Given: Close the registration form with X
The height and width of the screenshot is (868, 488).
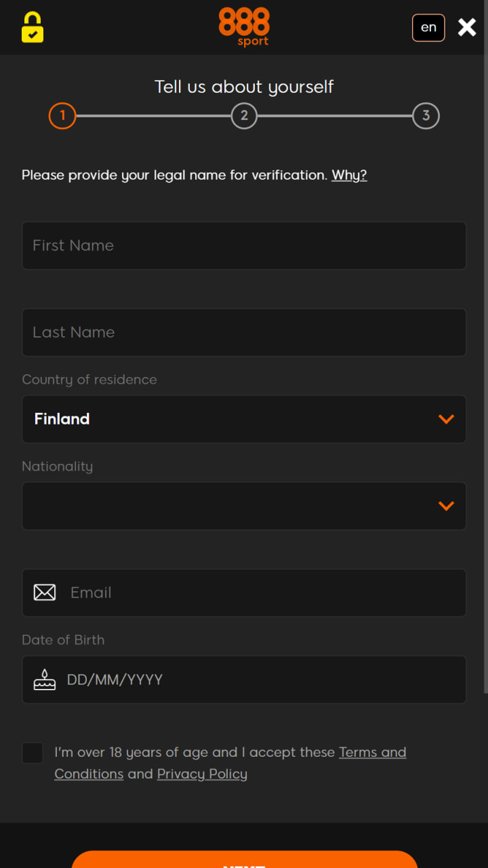Looking at the screenshot, I should pyautogui.click(x=467, y=27).
